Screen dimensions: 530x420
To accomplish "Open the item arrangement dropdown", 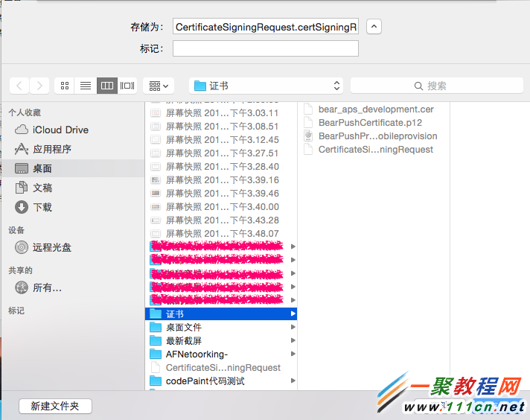I will (x=159, y=86).
